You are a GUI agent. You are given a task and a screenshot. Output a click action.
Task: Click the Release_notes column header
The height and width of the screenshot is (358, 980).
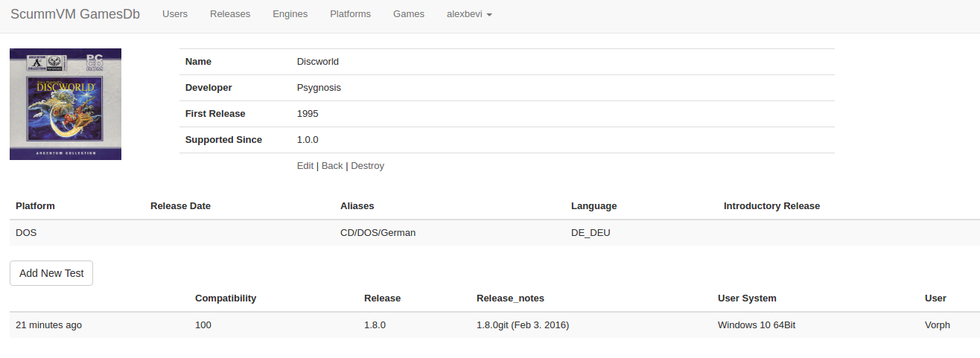pos(510,298)
